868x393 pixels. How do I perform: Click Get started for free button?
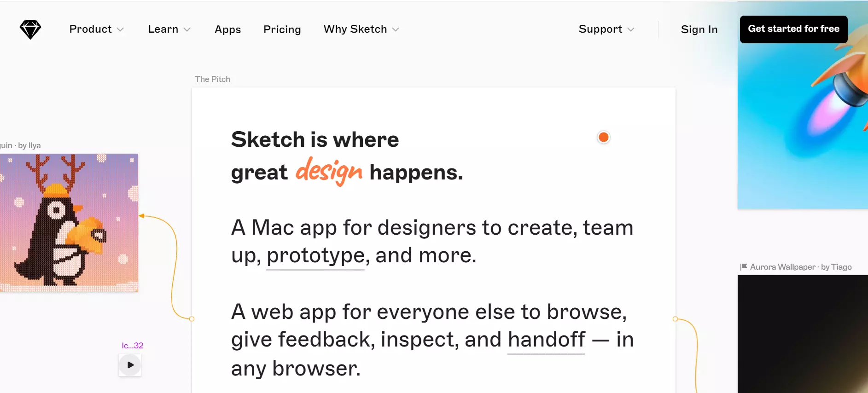click(x=793, y=29)
